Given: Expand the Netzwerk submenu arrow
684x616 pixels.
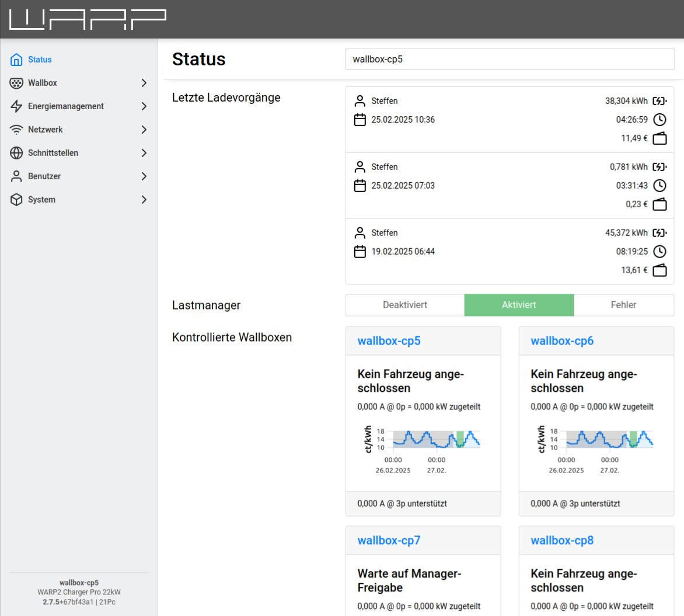Looking at the screenshot, I should [144, 130].
